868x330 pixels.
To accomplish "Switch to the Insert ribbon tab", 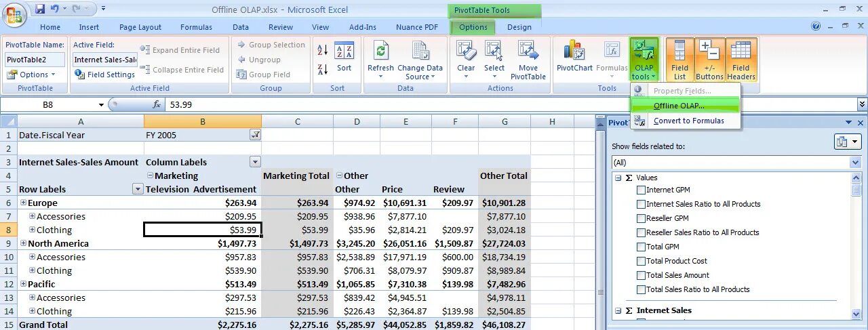I will pyautogui.click(x=89, y=27).
